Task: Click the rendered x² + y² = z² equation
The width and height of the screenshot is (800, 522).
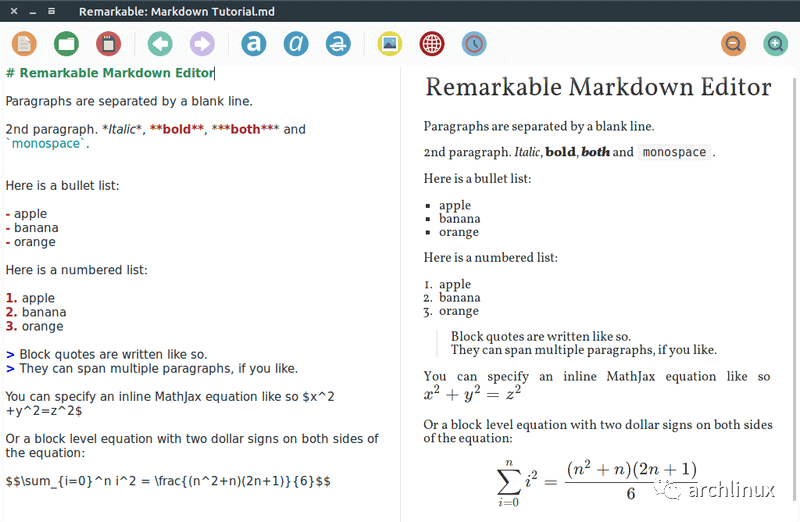Action: coord(472,393)
